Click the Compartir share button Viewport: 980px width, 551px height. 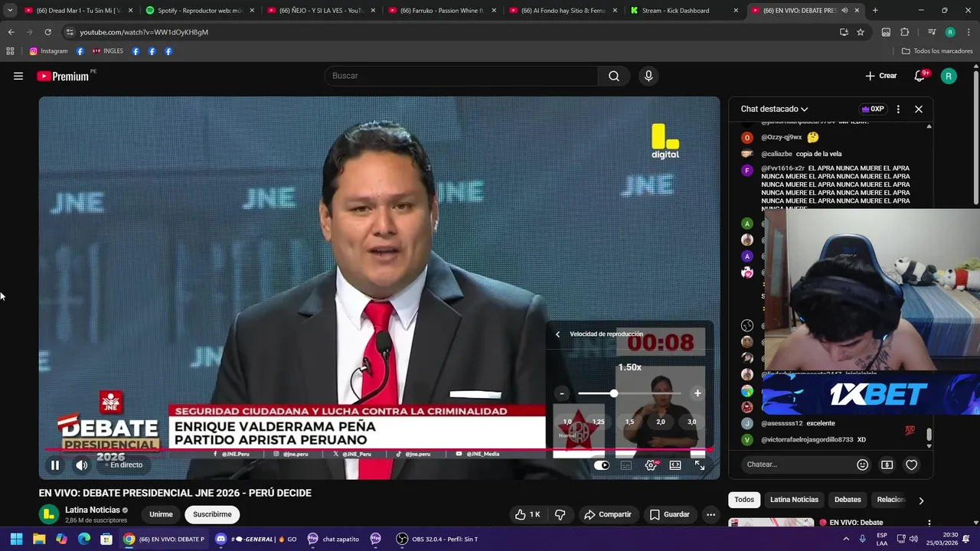tap(608, 514)
